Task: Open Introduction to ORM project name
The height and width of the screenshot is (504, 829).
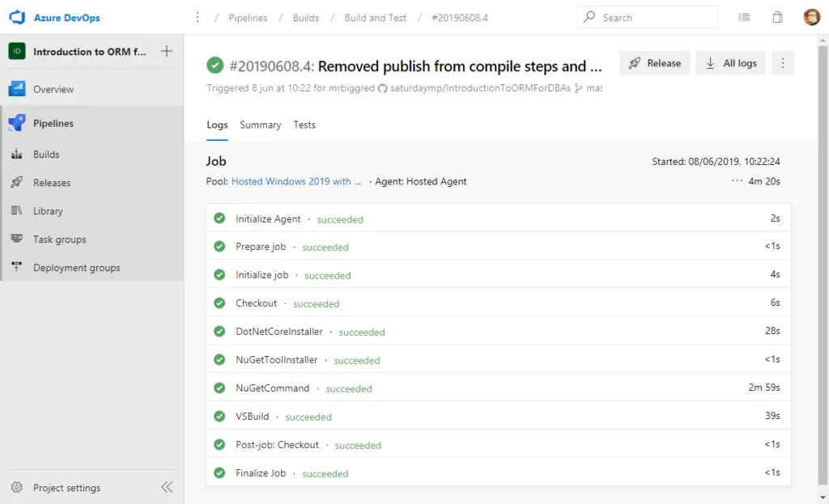Action: tap(89, 52)
